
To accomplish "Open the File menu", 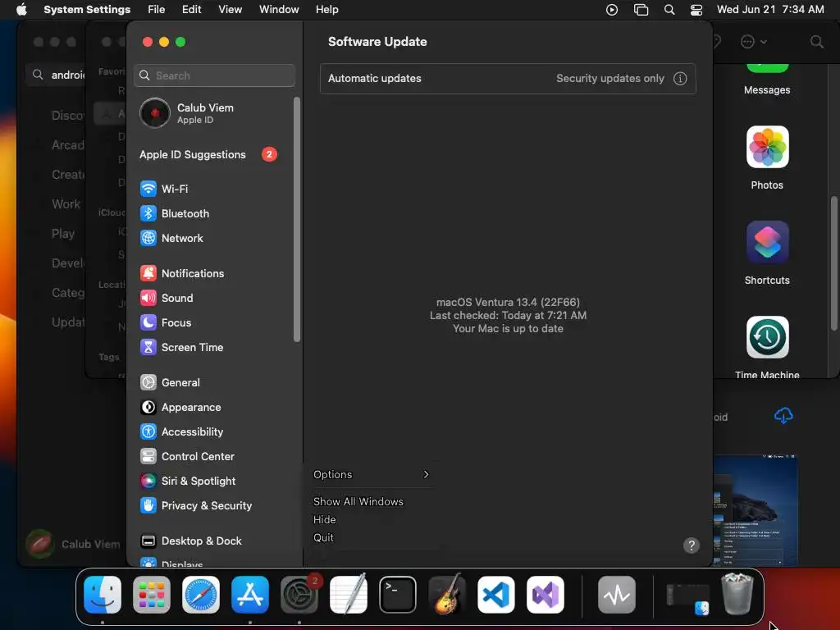I will tap(157, 10).
